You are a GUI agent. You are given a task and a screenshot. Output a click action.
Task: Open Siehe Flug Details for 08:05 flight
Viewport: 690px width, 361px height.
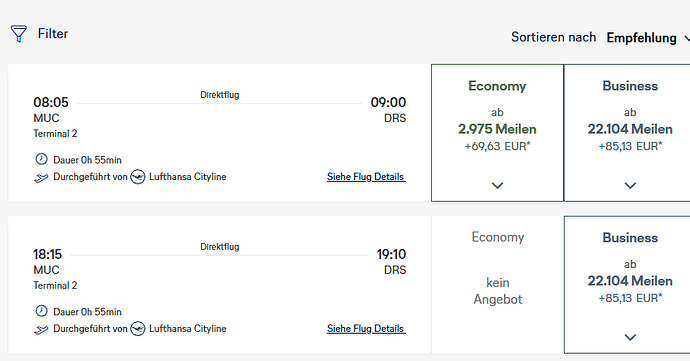click(366, 177)
